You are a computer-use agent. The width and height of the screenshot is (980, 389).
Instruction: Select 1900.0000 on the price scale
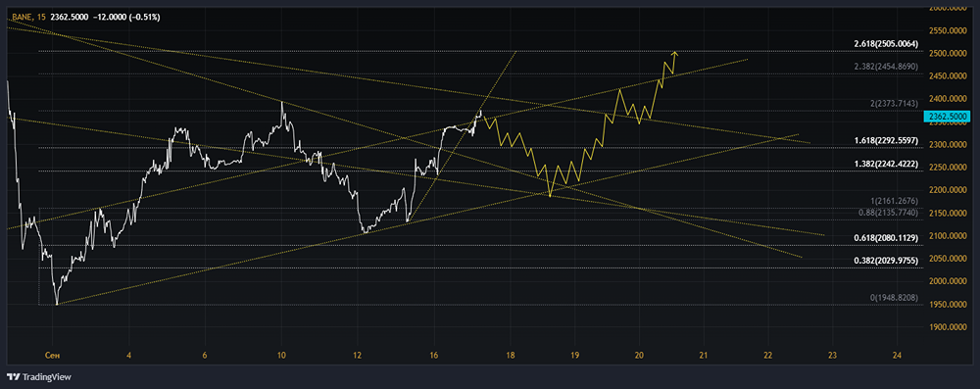click(947, 327)
